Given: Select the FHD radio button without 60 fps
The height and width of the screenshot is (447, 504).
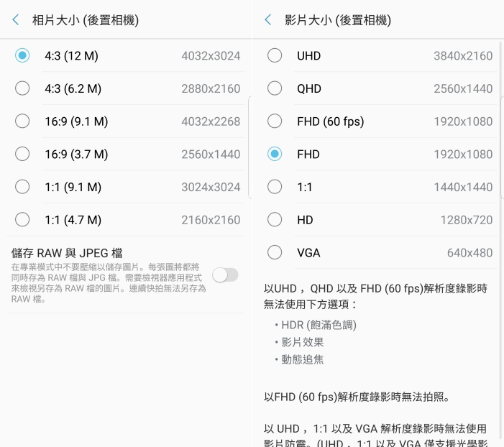Looking at the screenshot, I should [x=275, y=154].
